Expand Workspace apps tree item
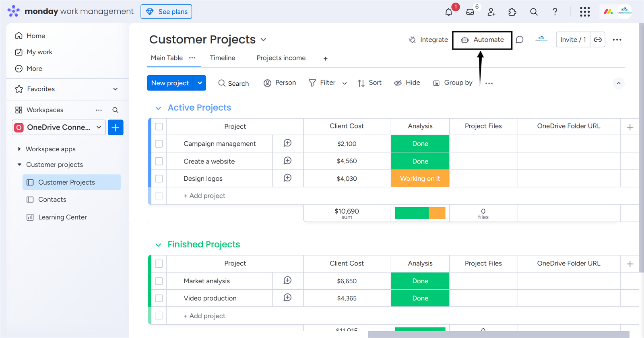 click(19, 149)
